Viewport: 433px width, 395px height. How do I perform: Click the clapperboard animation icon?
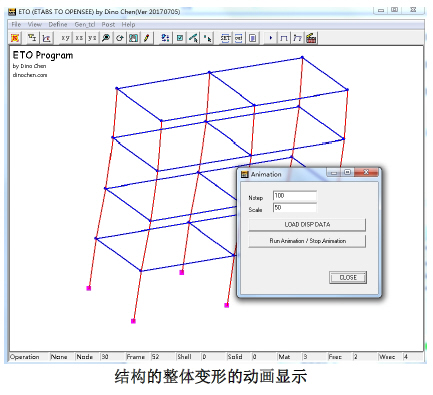pos(311,38)
